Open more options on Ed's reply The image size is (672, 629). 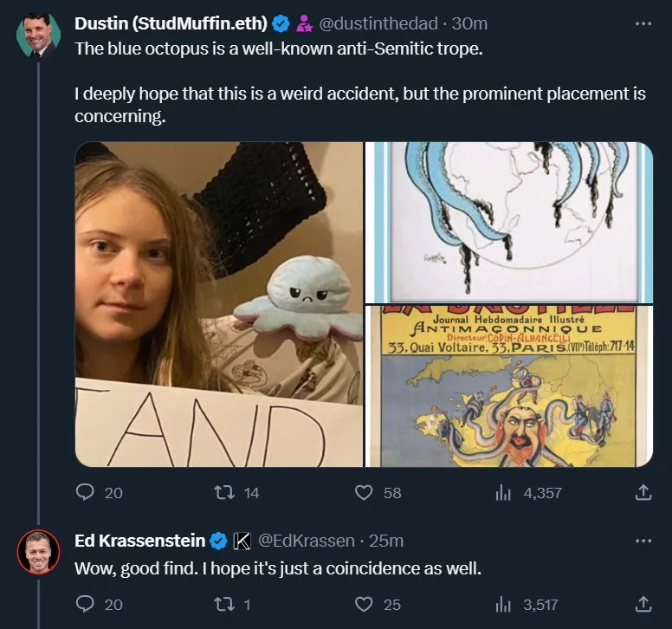[x=643, y=540]
